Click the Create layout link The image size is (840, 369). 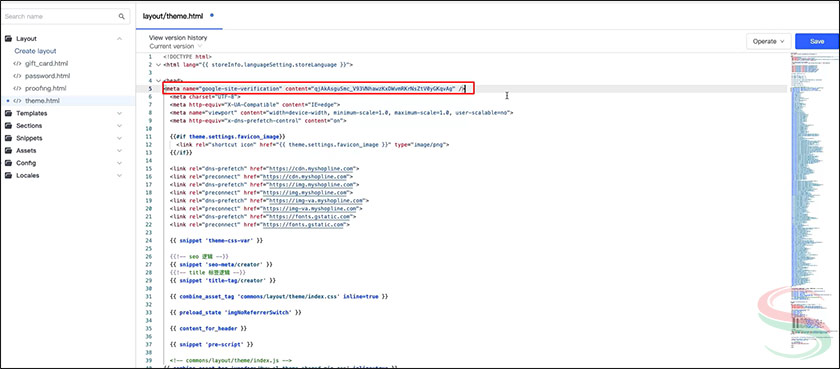(35, 51)
